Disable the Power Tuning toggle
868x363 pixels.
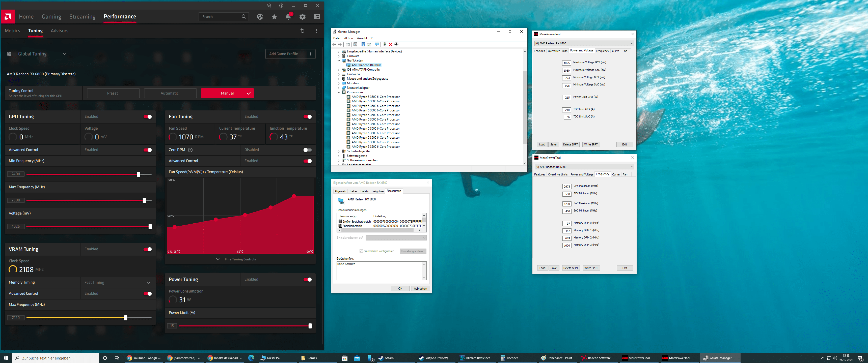pos(307,280)
